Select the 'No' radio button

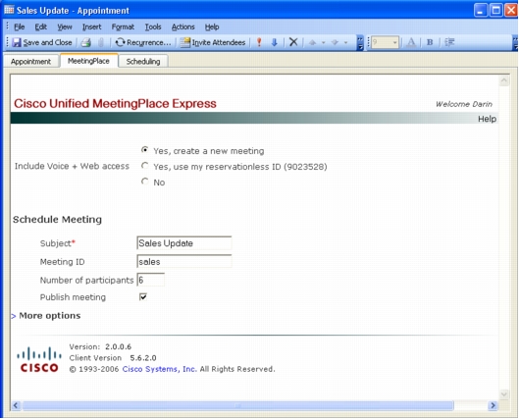(x=144, y=182)
